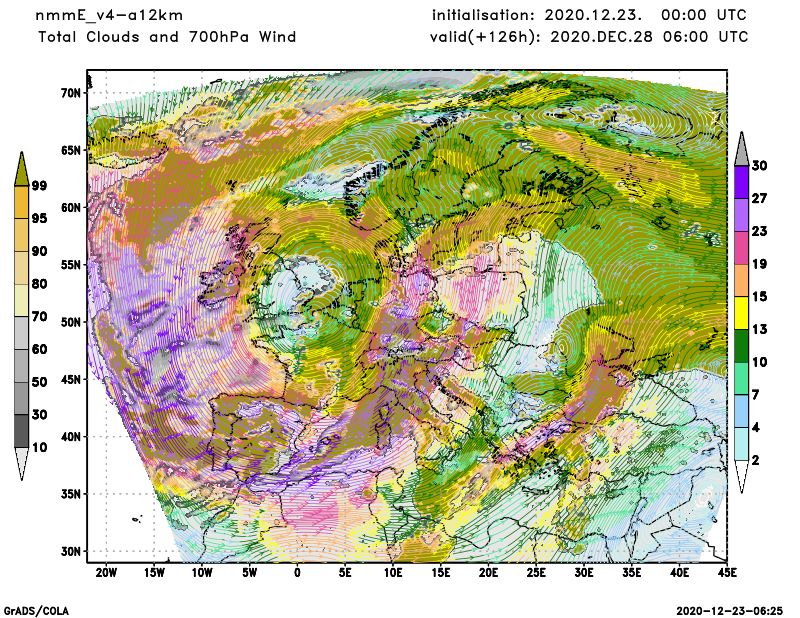The height and width of the screenshot is (618, 800).
Task: Click the orange 15–19 wind legend swatch
Action: (742, 280)
